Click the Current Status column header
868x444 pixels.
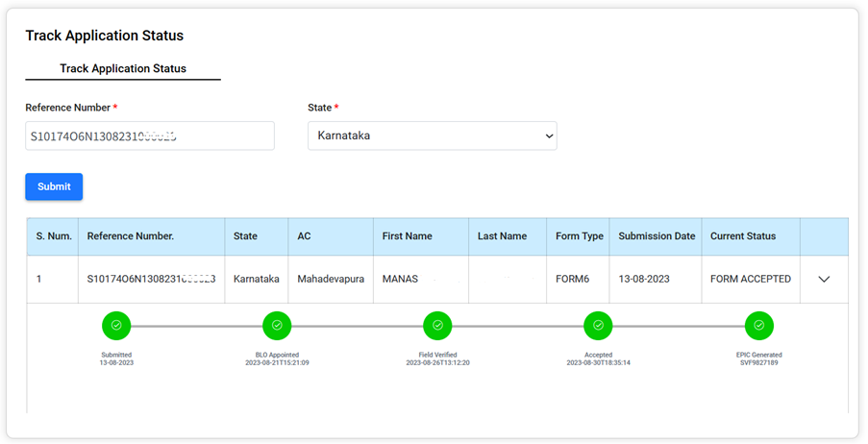tap(743, 236)
